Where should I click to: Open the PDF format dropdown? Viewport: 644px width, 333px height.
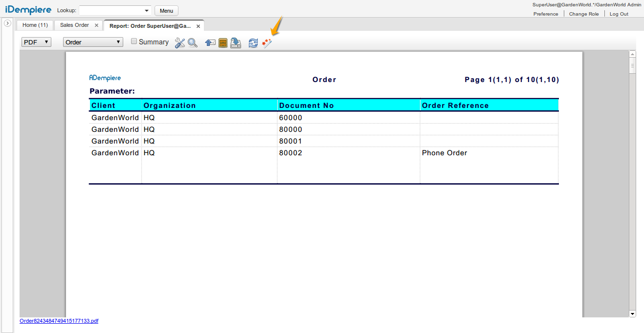click(x=36, y=42)
